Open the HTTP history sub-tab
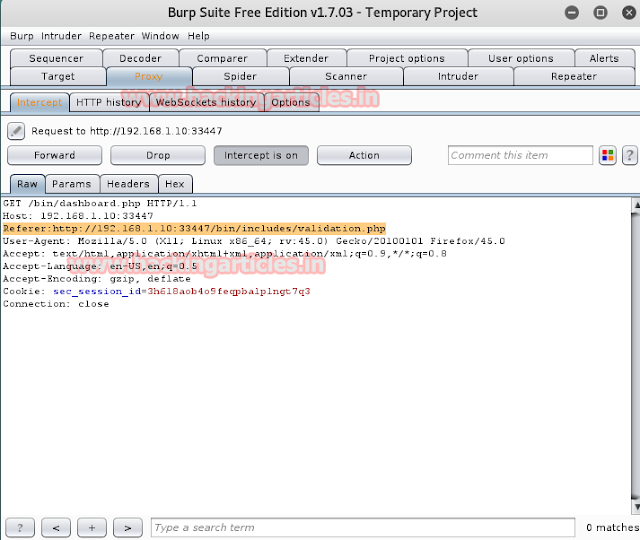Viewport: 640px width, 540px height. point(109,102)
